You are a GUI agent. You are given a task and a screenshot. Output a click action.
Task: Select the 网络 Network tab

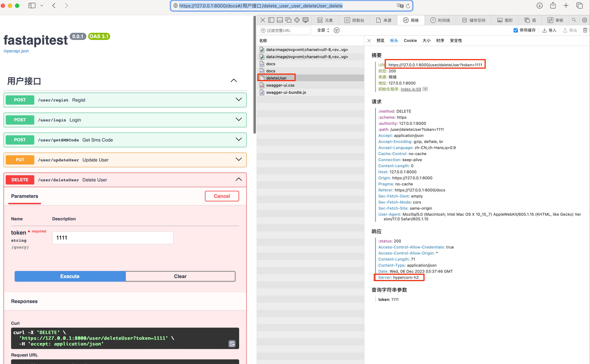click(411, 20)
